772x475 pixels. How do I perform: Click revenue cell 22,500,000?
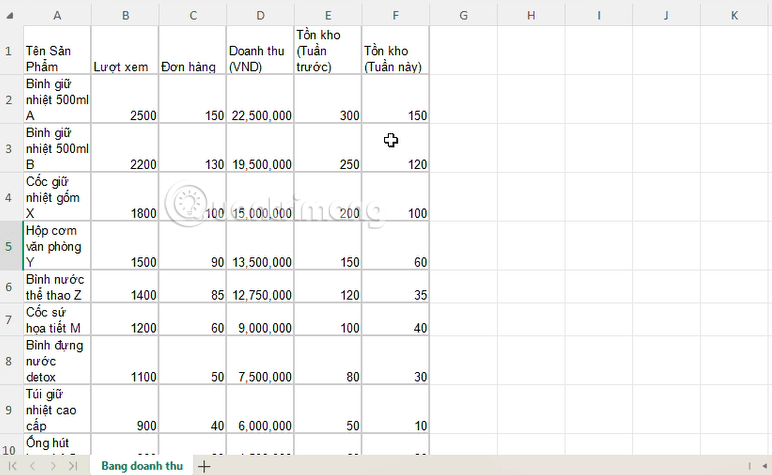(x=260, y=99)
